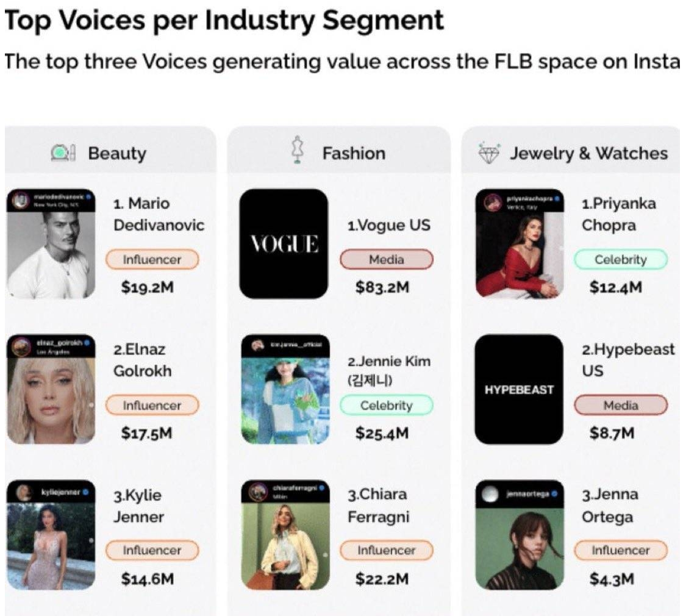Open Elnaz Golrokh's photo thumbnail
The height and width of the screenshot is (616, 683).
51,390
